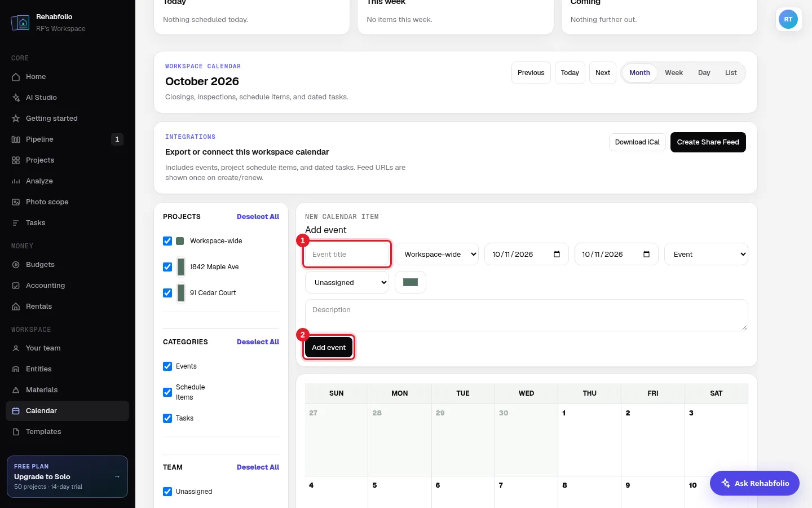Uncheck the 1842 Maple Ave checkbox
Image resolution: width=812 pixels, height=508 pixels.
coord(167,267)
